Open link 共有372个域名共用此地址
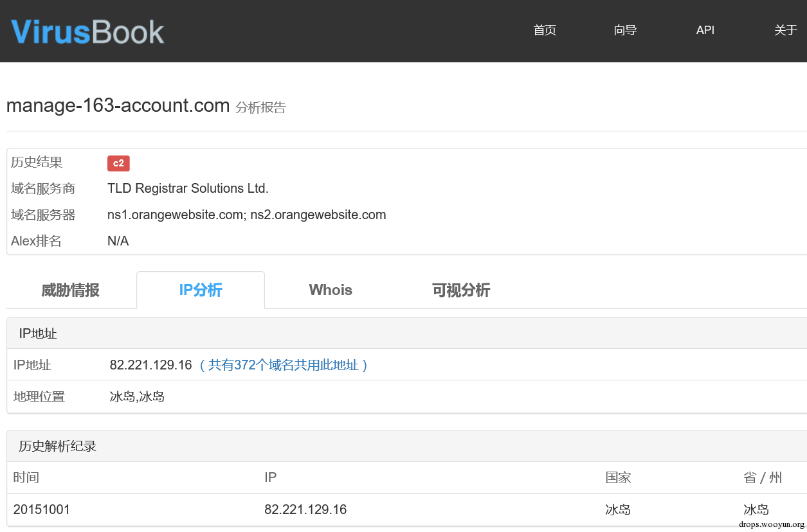 [x=283, y=365]
